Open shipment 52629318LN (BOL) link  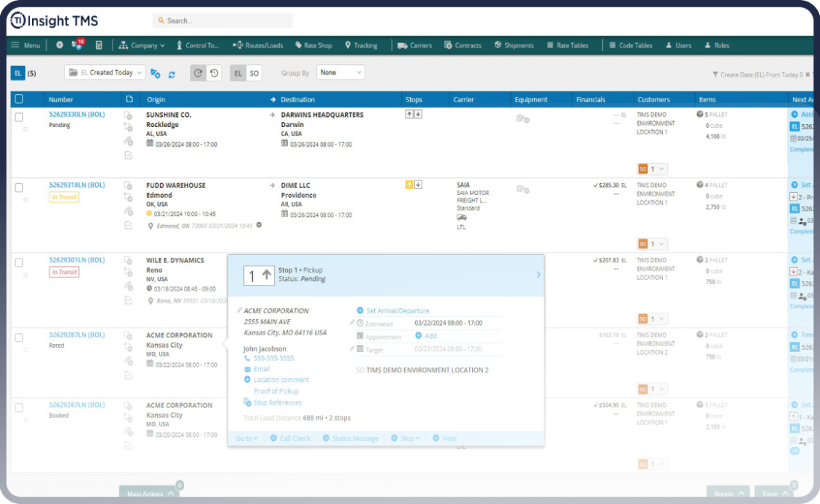click(x=77, y=185)
